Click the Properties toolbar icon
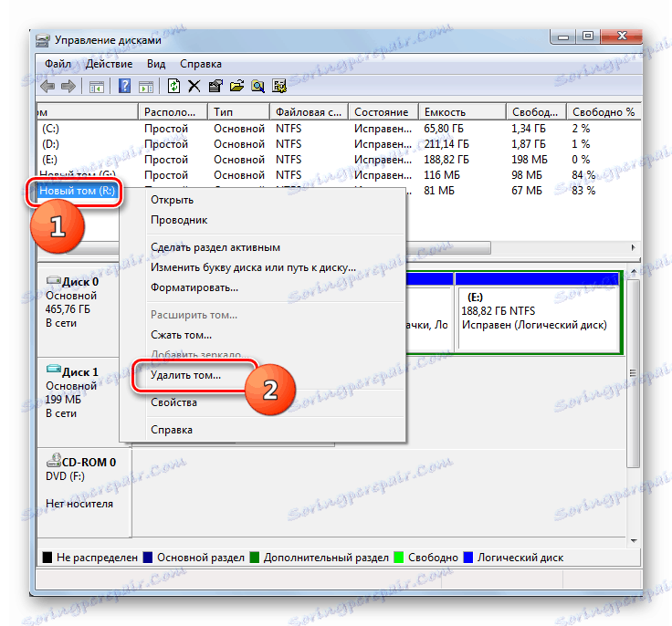The image size is (672, 626). pyautogui.click(x=215, y=86)
